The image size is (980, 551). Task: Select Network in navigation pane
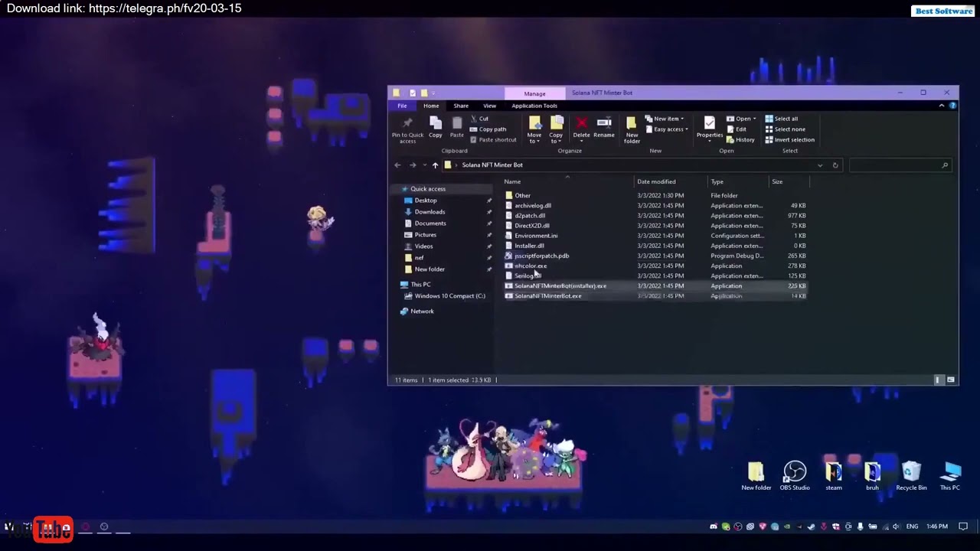pos(422,311)
